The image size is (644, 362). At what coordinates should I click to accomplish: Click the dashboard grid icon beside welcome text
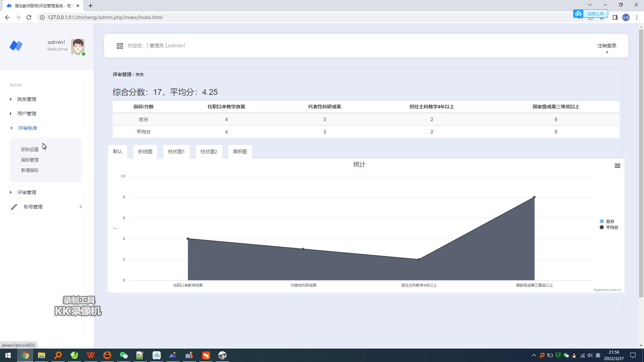click(120, 46)
